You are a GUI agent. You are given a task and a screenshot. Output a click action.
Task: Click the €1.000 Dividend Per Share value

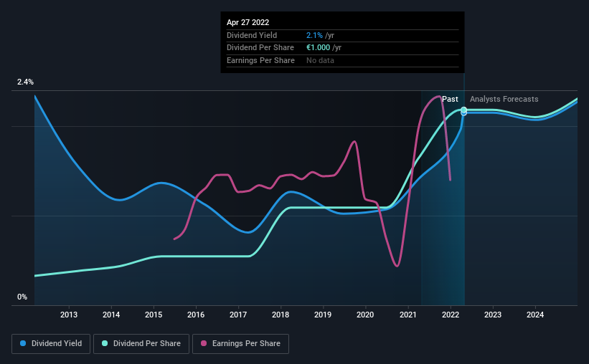point(318,48)
